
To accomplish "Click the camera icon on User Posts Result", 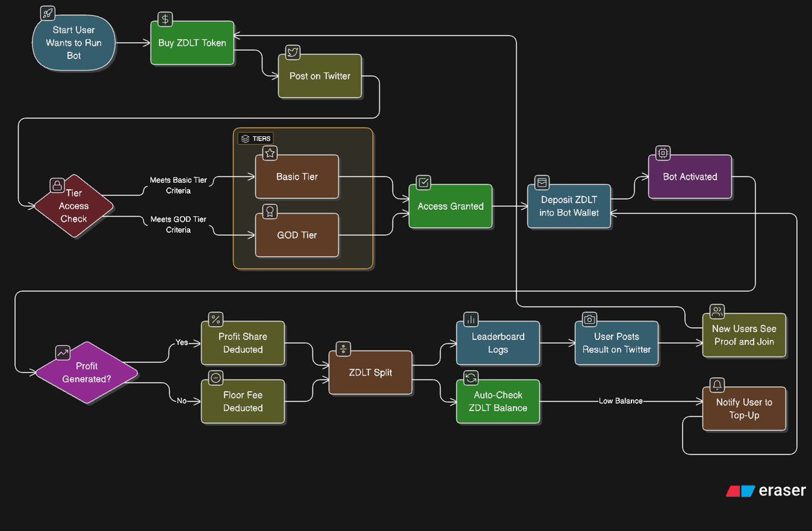I will pyautogui.click(x=589, y=319).
